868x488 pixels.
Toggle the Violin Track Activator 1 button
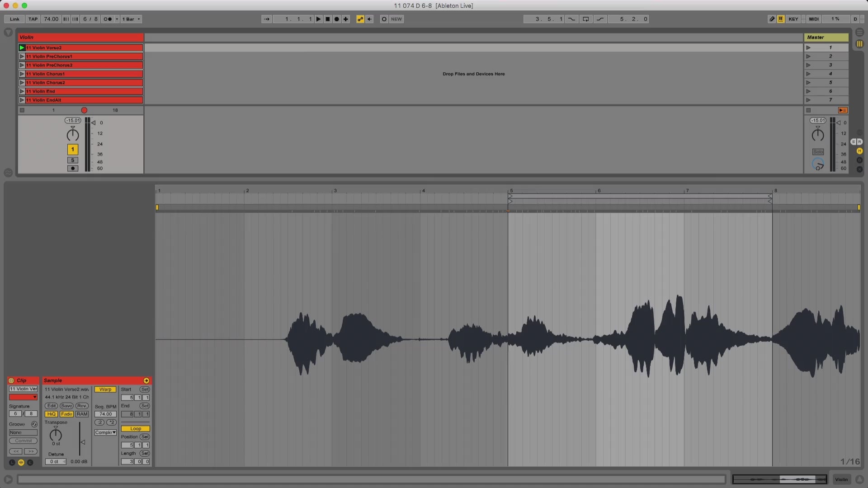(x=72, y=150)
